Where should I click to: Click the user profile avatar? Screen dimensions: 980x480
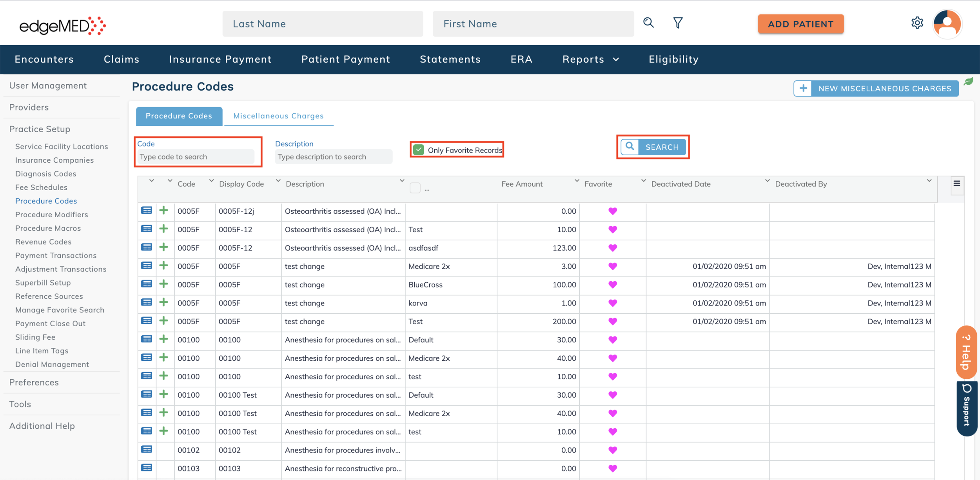click(947, 24)
